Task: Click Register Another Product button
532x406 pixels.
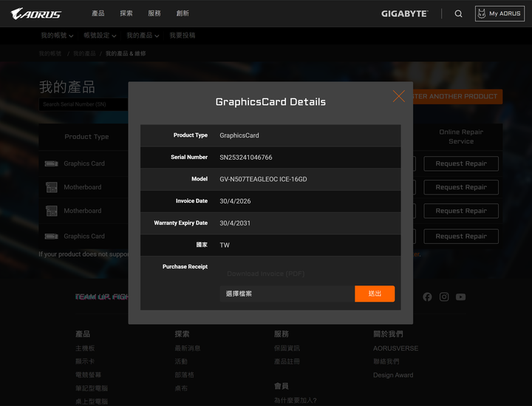Action: [457, 96]
